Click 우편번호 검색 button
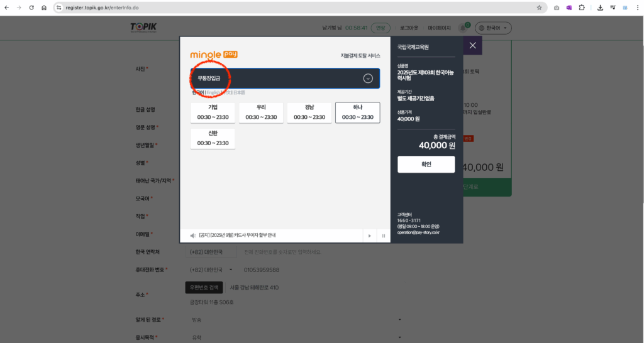 click(204, 287)
